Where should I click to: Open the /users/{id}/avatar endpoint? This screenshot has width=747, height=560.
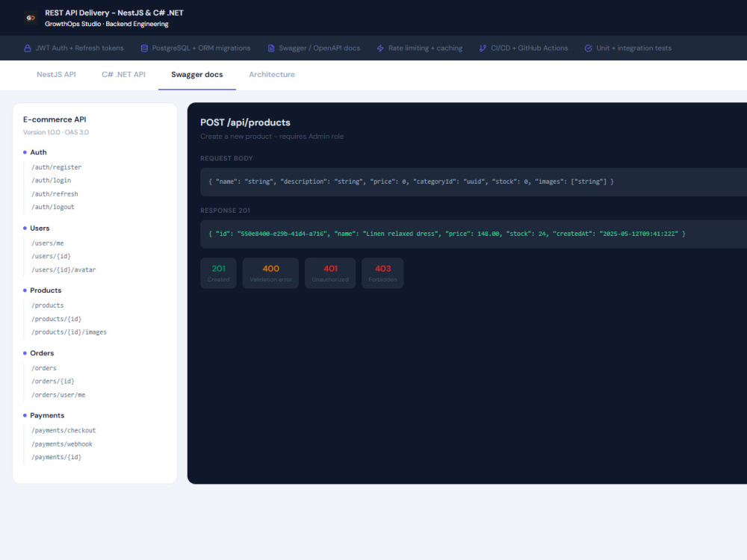[x=63, y=270]
